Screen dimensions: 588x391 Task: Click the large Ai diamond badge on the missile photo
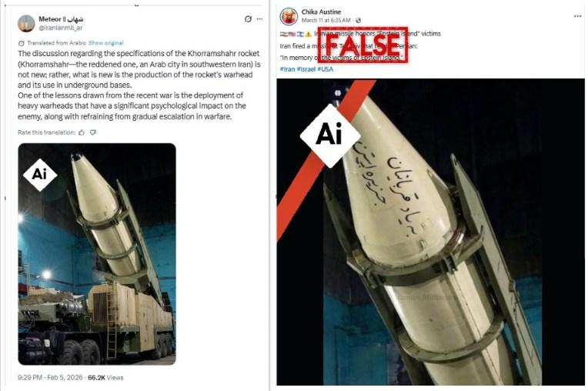point(330,135)
